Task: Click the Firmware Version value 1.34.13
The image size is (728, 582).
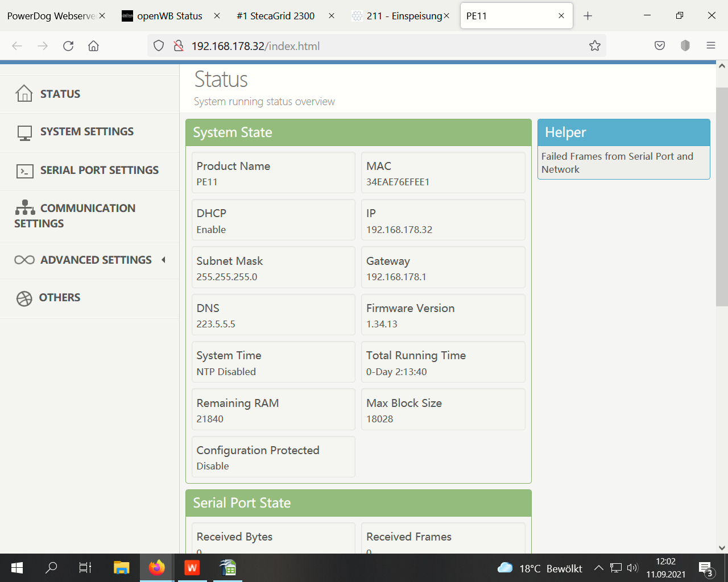Action: pyautogui.click(x=382, y=324)
